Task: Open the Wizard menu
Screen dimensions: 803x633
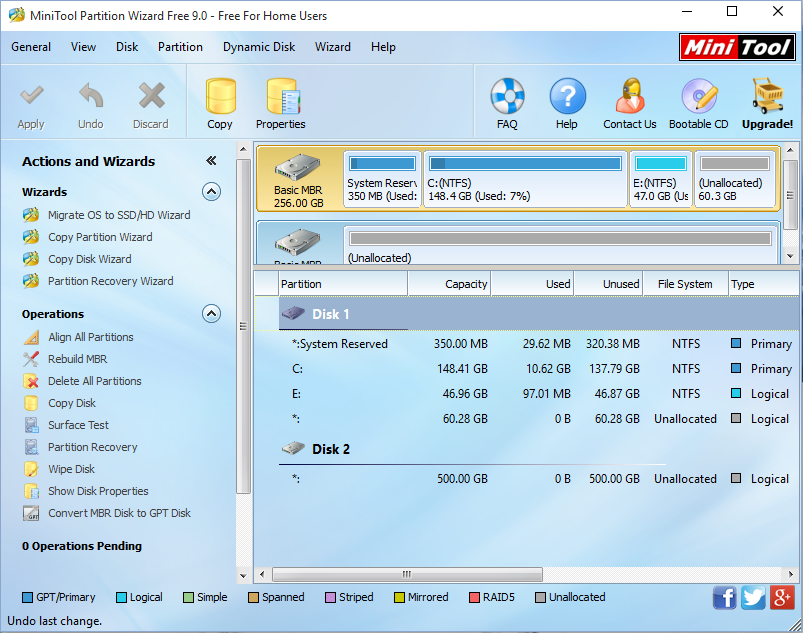Action: [333, 47]
